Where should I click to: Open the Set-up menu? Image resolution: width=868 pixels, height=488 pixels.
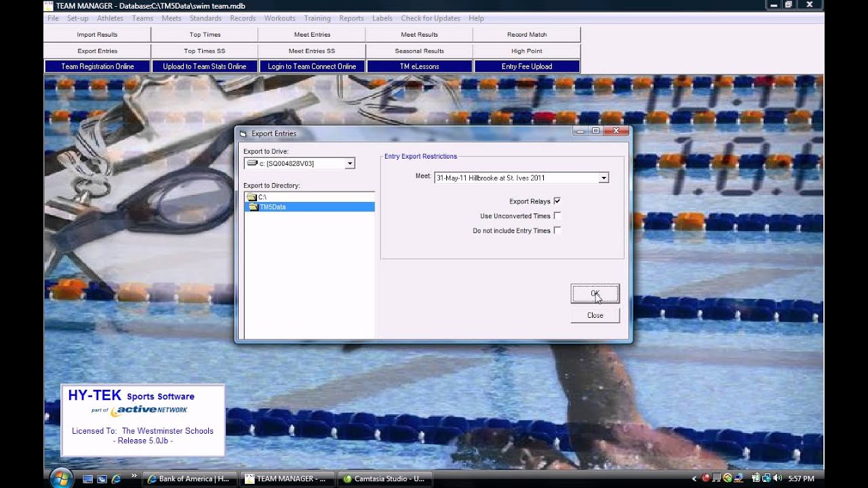tap(78, 18)
